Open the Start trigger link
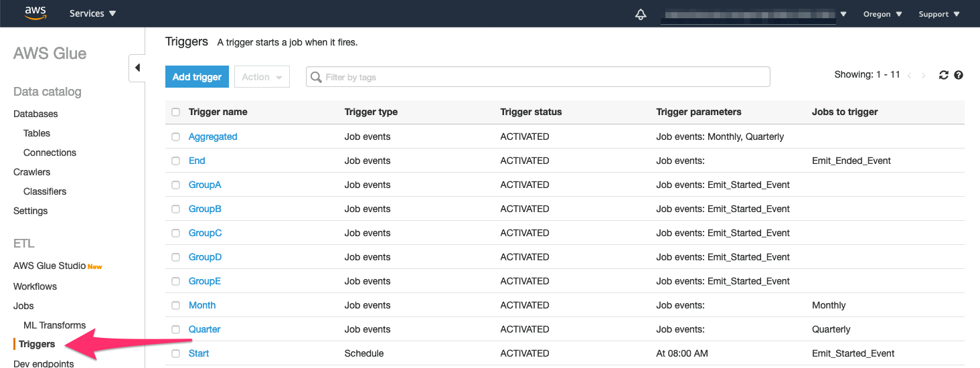Screen dimensions: 980x368 tap(199, 353)
